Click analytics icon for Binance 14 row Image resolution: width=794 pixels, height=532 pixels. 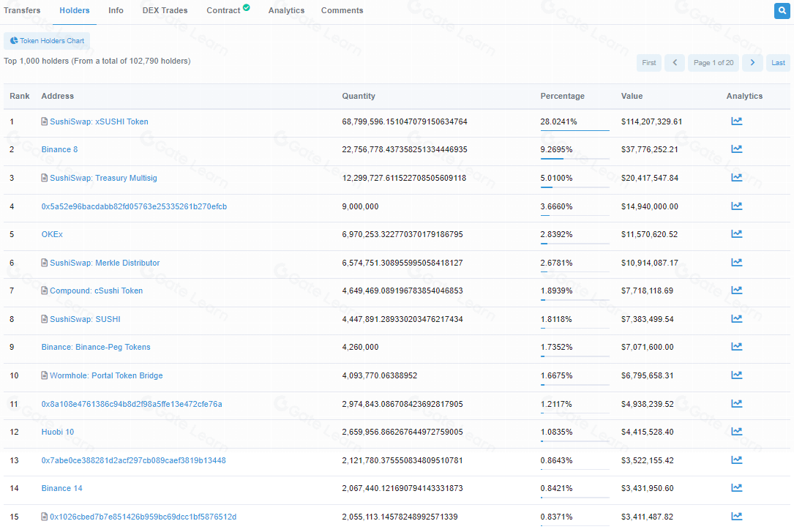click(736, 488)
